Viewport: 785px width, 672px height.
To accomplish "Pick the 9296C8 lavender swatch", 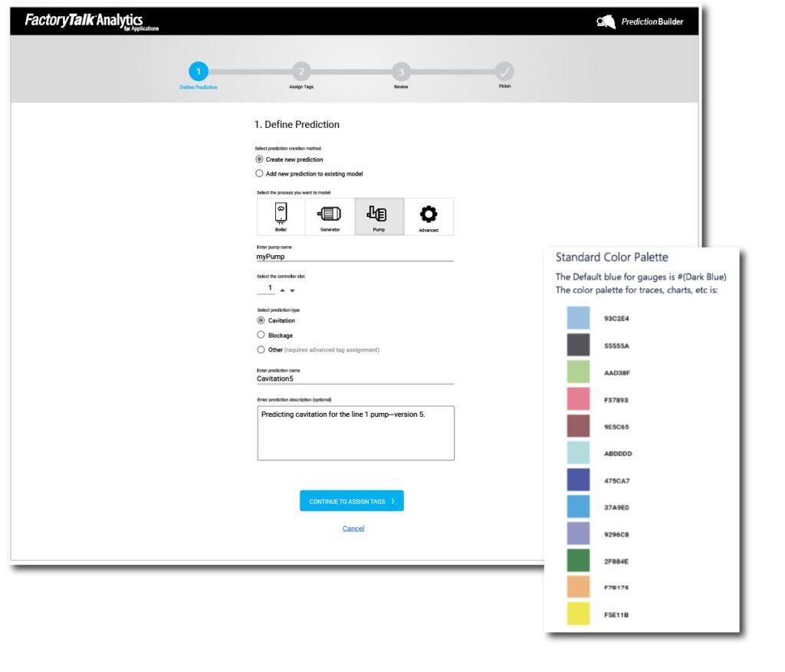I will (578, 534).
